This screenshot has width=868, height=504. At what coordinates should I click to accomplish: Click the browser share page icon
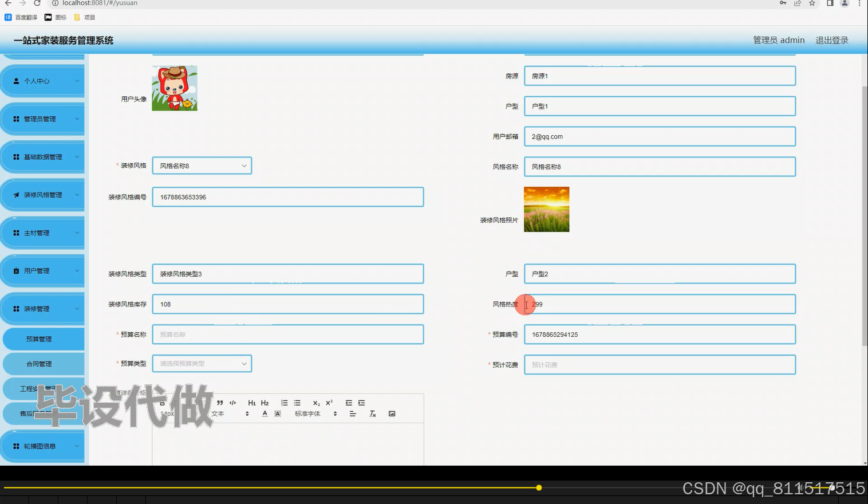click(x=797, y=3)
